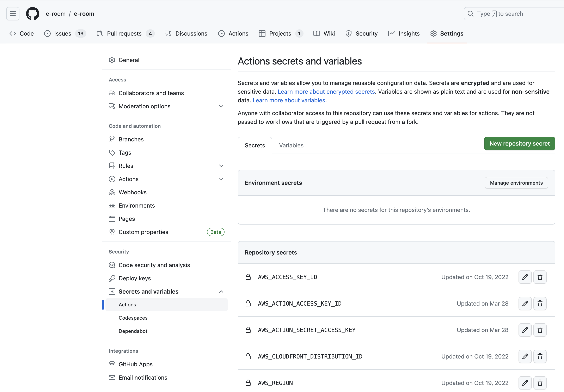Edit the AWS_ACTION_SECRET_ACCESS_KEY secret
Viewport: 564px width, 392px height.
pyautogui.click(x=525, y=330)
